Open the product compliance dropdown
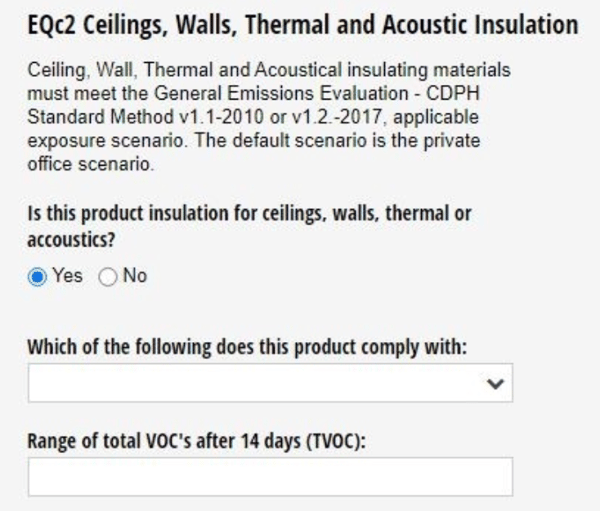This screenshot has height=511, width=600. (270, 383)
